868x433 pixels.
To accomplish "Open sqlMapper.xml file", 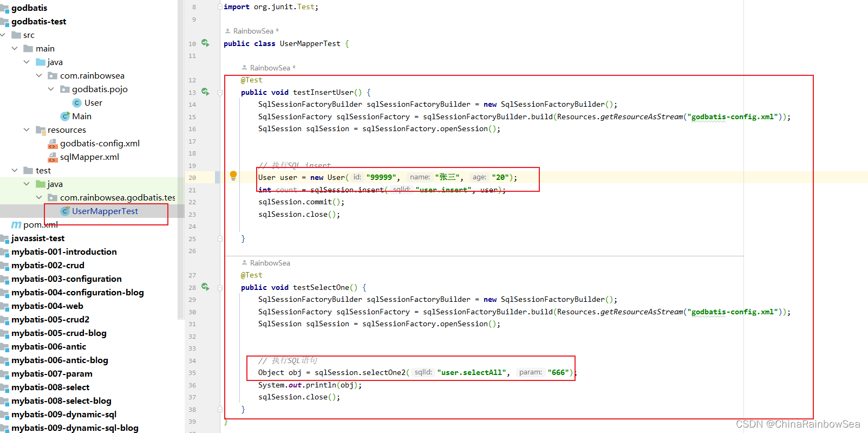I will click(x=89, y=157).
